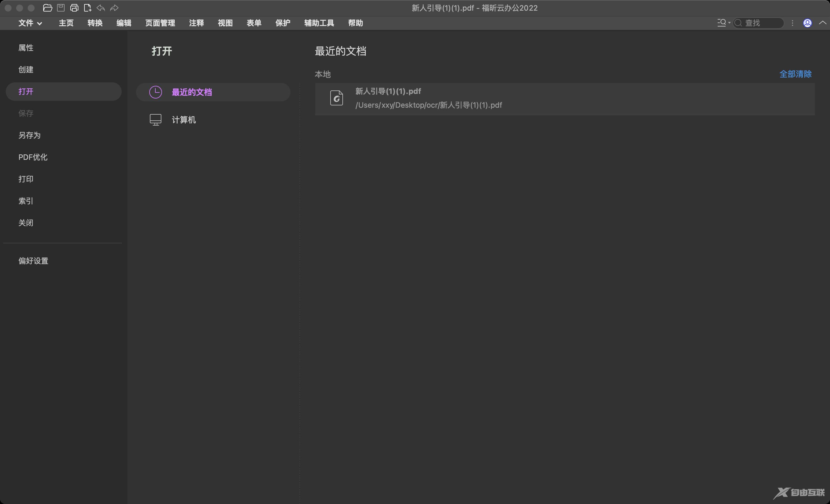Image resolution: width=830 pixels, height=504 pixels.
Task: Open the vertical three-dot more options
Action: [792, 23]
